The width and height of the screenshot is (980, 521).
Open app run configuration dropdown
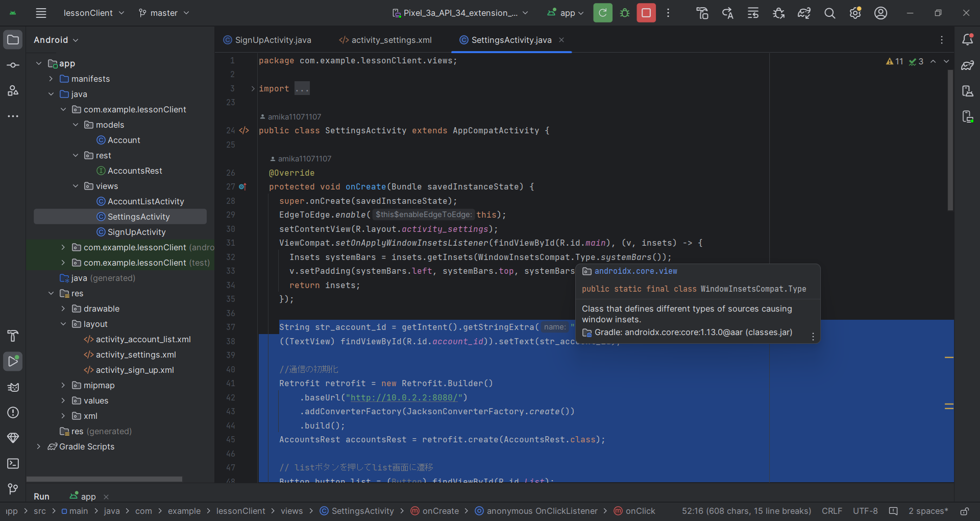click(566, 13)
